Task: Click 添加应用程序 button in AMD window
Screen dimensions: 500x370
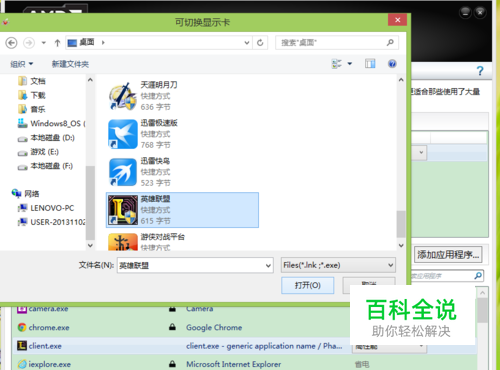Action: click(448, 255)
